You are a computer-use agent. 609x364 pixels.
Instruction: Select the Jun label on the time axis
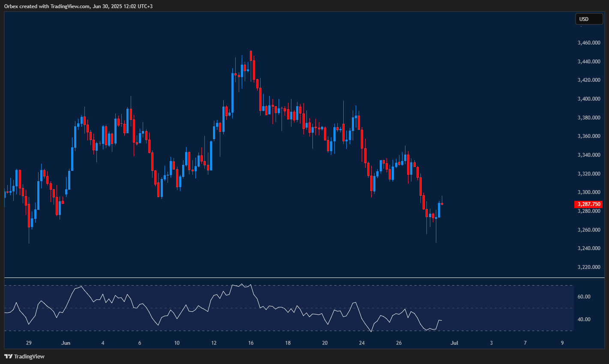point(66,343)
